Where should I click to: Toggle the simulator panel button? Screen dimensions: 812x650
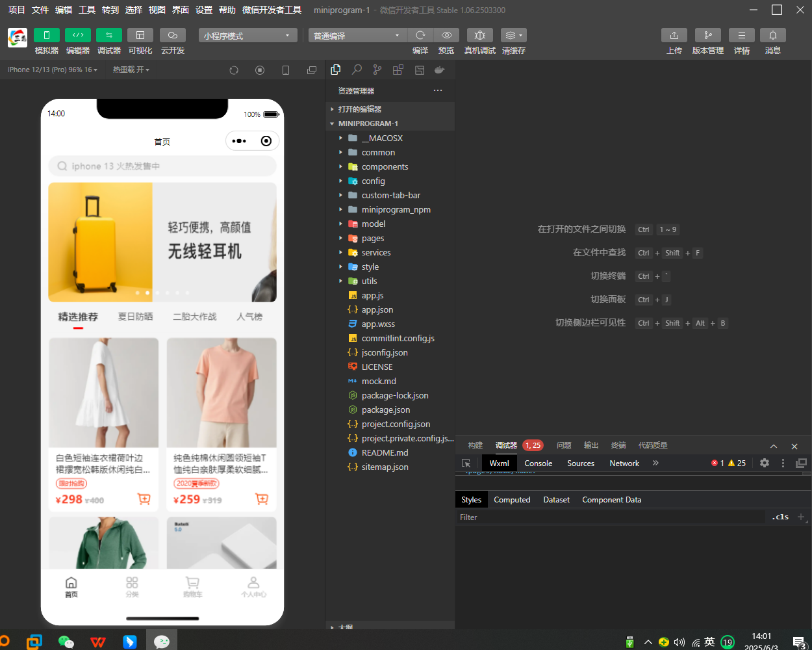46,35
